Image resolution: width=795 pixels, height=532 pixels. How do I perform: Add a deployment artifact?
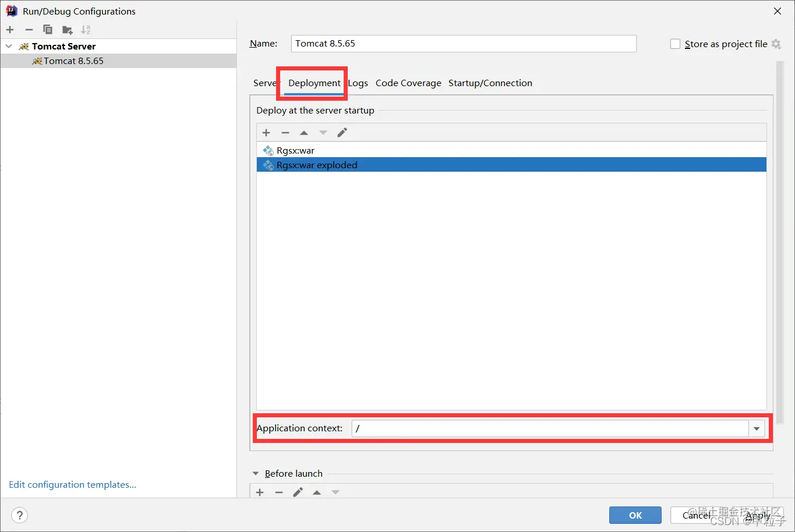point(266,133)
